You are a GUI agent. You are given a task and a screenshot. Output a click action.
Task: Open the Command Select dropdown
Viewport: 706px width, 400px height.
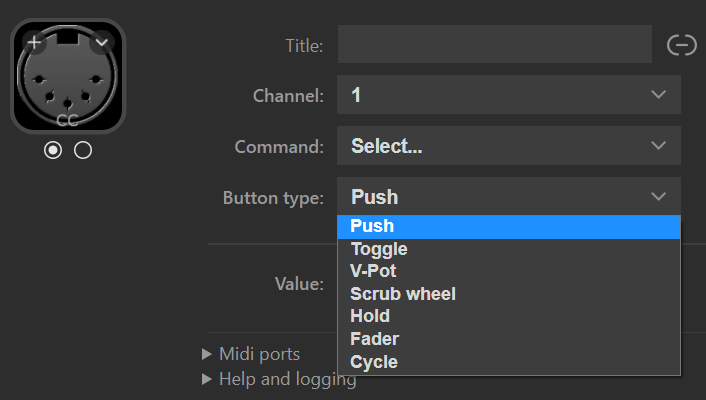coord(508,146)
